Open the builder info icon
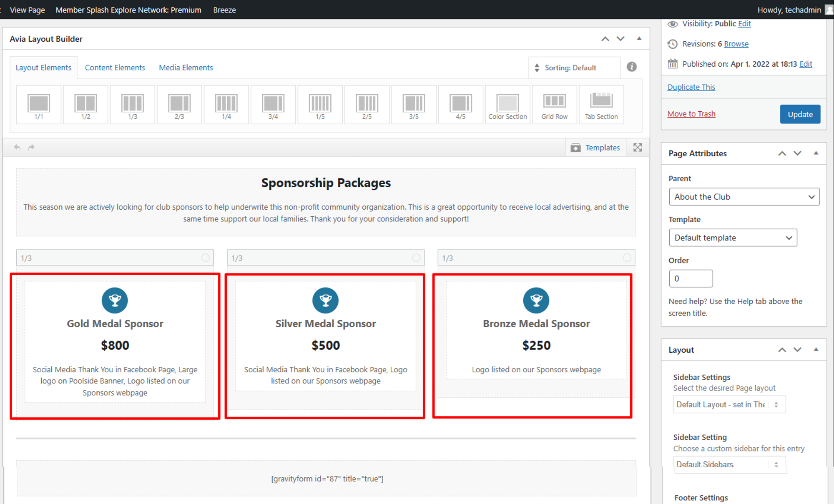 631,67
